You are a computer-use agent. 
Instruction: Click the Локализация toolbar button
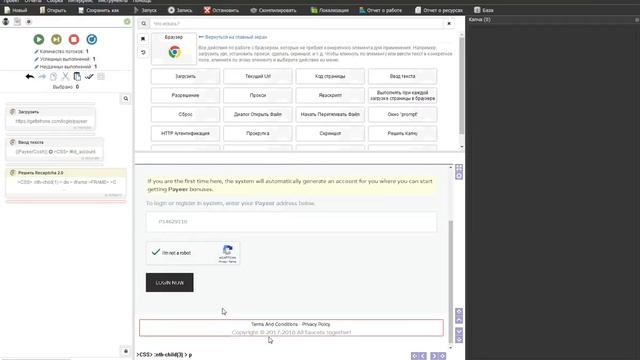point(330,10)
